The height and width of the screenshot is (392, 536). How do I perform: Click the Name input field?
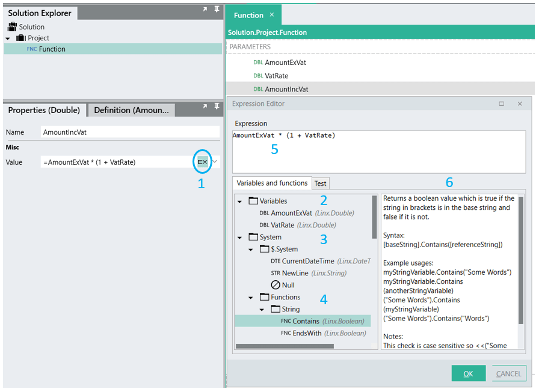[130, 132]
